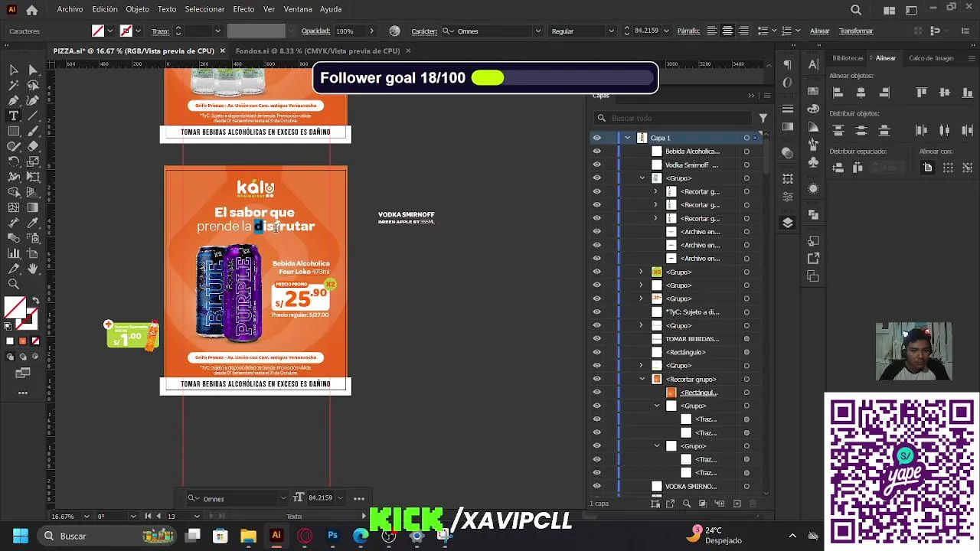Select the Type tool
Image resolution: width=980 pixels, height=551 pixels.
[14, 116]
